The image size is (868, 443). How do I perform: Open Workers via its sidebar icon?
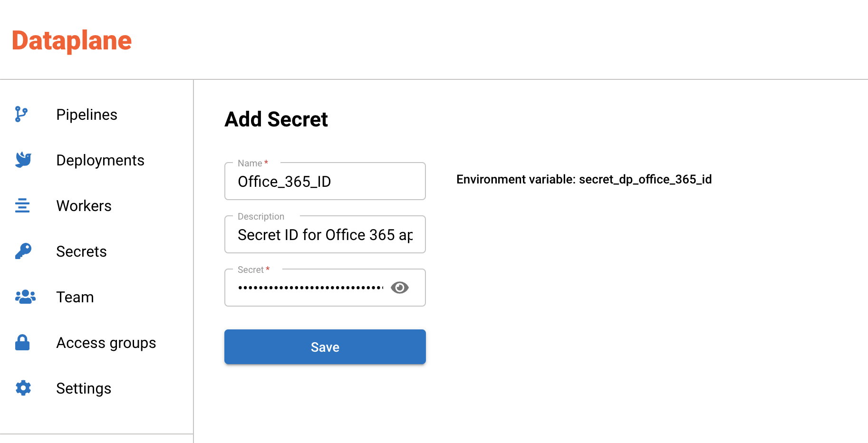[22, 205]
